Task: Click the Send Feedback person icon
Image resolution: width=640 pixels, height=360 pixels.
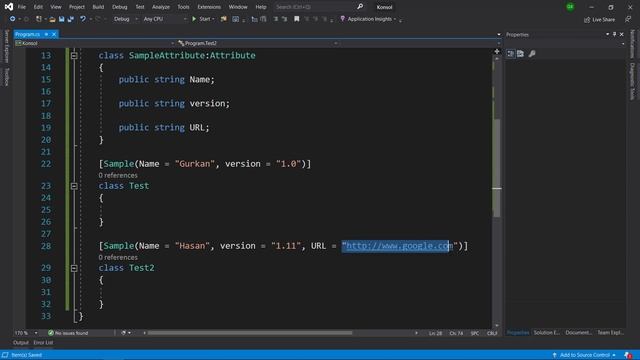Action: (x=628, y=19)
